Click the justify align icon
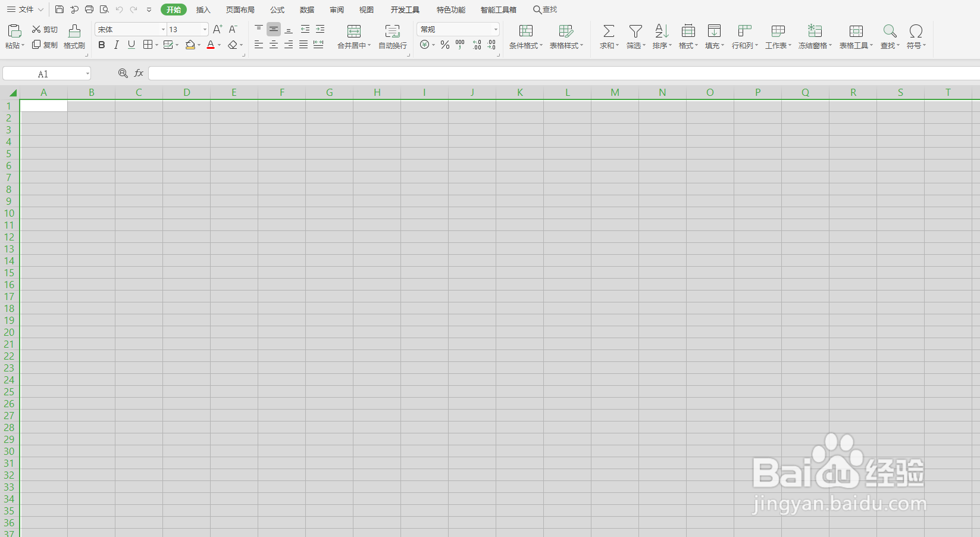Viewport: 980px width, 537px height. pyautogui.click(x=303, y=45)
